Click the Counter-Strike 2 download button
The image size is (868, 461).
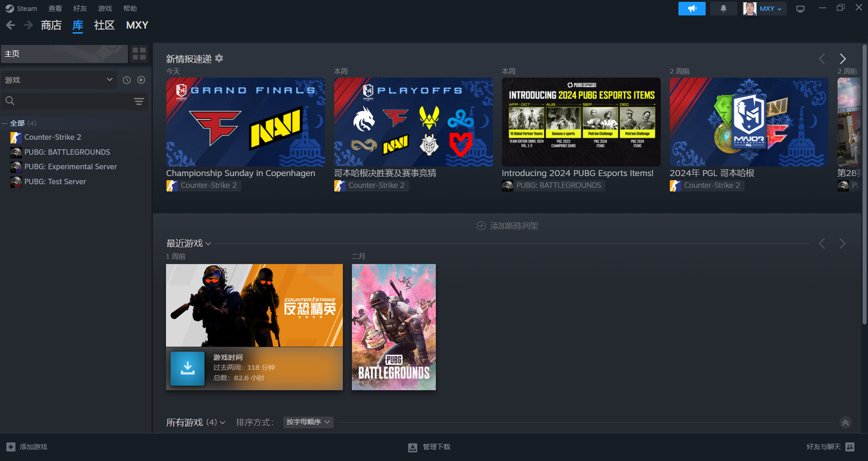pos(187,368)
